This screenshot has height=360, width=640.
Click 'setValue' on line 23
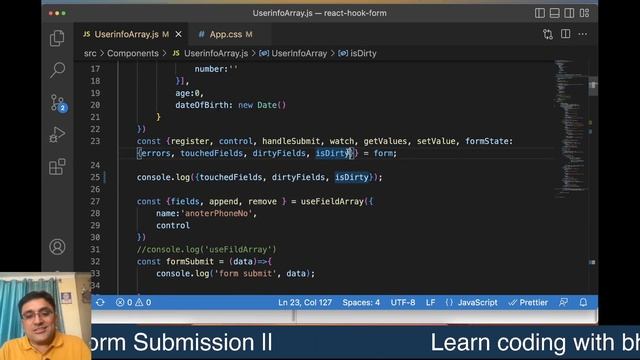click(x=436, y=141)
